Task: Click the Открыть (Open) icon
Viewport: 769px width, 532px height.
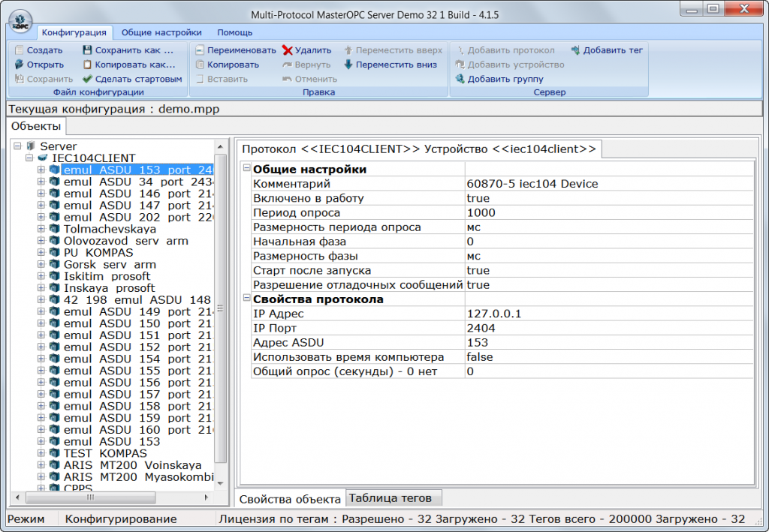Action: [19, 65]
